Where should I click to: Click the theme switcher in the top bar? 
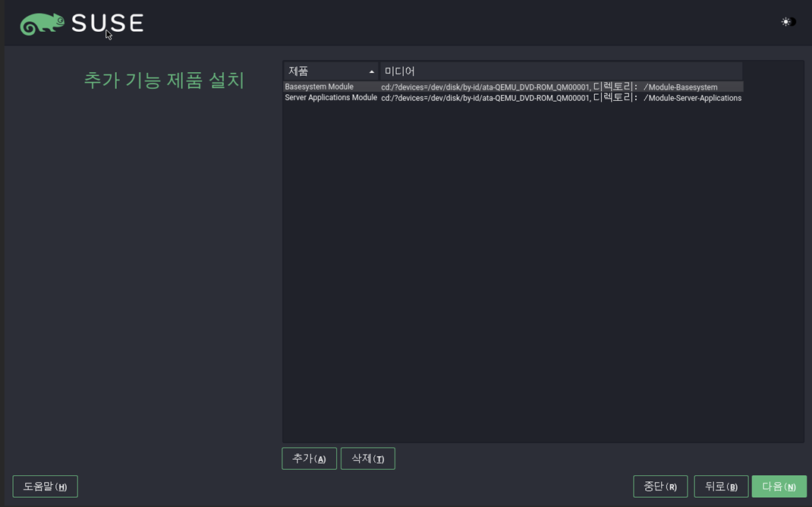click(787, 22)
